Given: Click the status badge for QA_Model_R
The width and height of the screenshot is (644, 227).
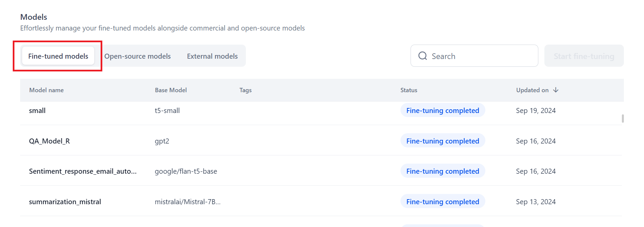Looking at the screenshot, I should (x=442, y=141).
